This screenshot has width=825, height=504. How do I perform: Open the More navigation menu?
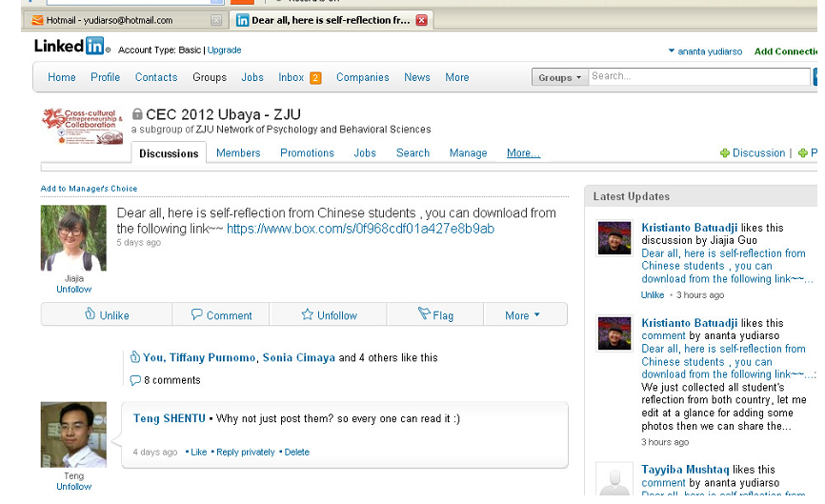point(456,77)
